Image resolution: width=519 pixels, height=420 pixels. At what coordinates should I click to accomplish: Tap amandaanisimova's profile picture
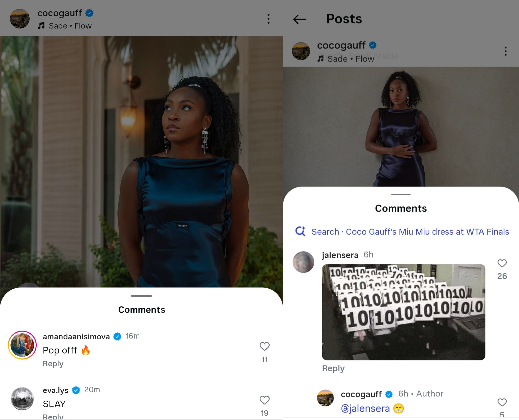[22, 345]
